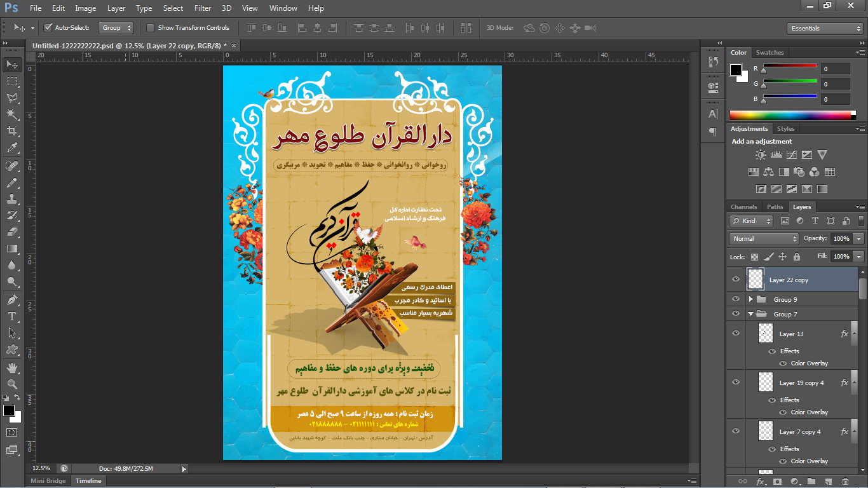Open the Mini Bridge panel
868x488 pixels.
[x=48, y=481]
